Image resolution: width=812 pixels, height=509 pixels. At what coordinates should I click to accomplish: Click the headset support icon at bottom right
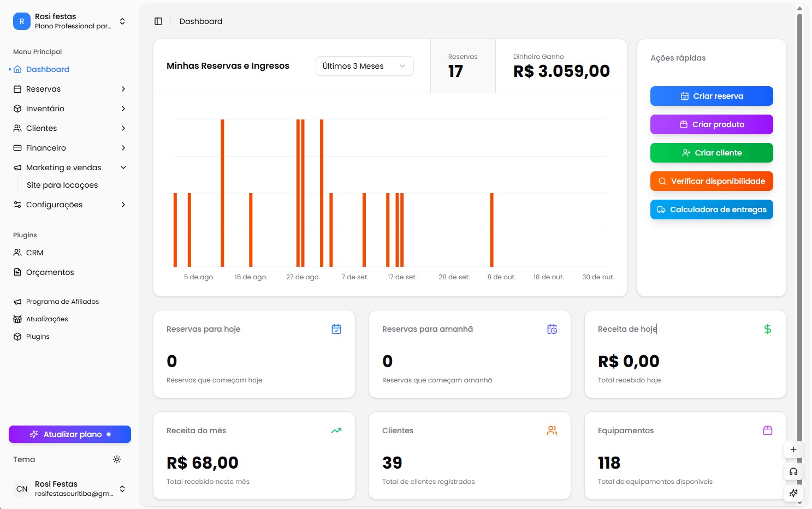point(793,471)
